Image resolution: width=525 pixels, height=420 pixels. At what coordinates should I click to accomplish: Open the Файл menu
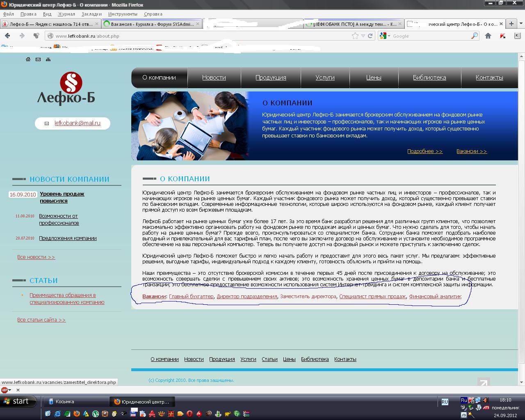click(x=9, y=14)
